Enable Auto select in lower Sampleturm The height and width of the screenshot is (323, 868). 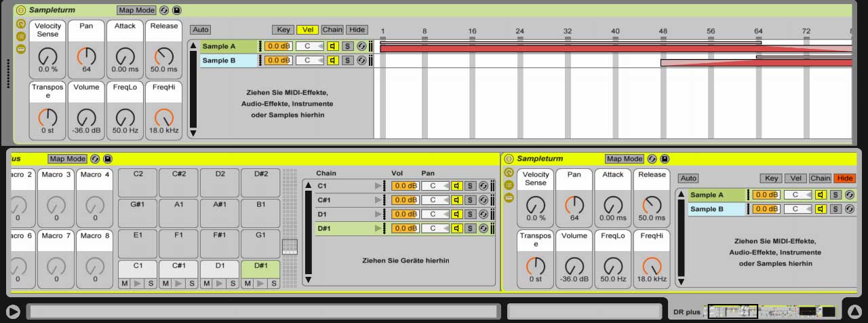coord(688,178)
